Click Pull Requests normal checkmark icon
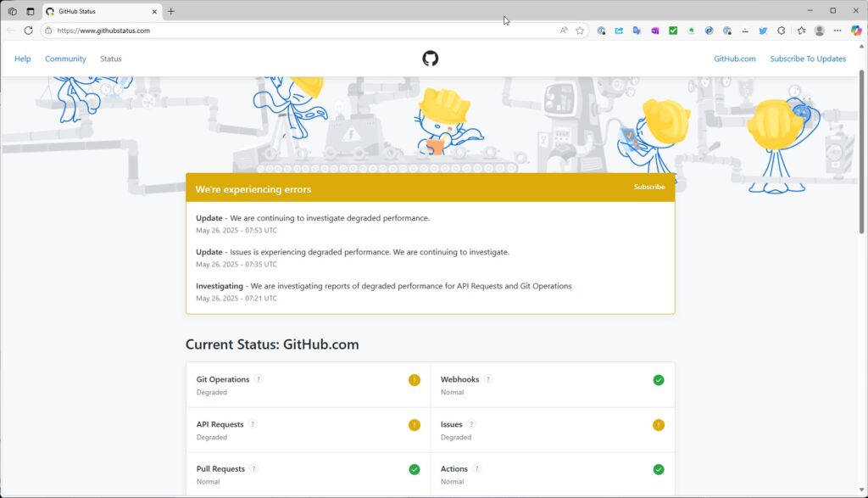This screenshot has height=498, width=868. (x=414, y=470)
